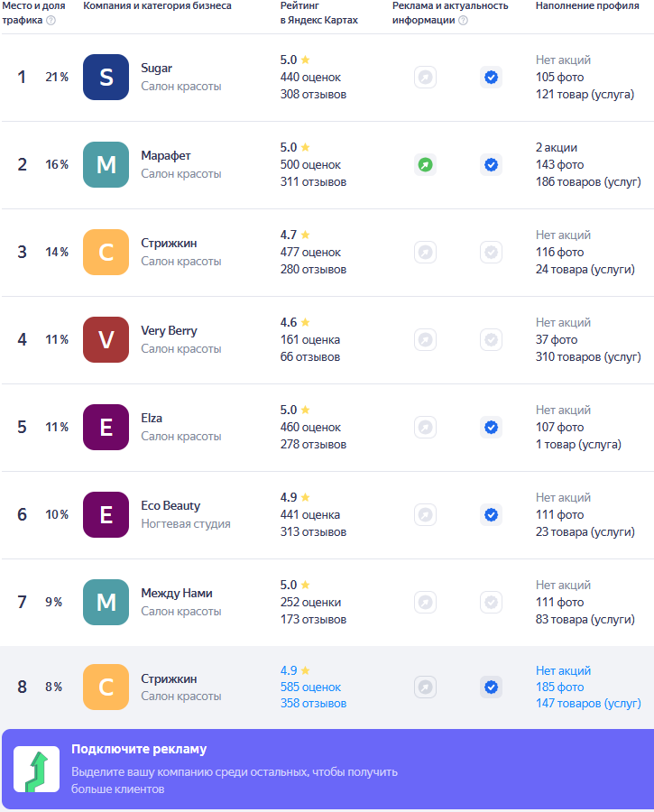Open '147 товаров (услуг)' link
The image size is (654, 812).
588,703
